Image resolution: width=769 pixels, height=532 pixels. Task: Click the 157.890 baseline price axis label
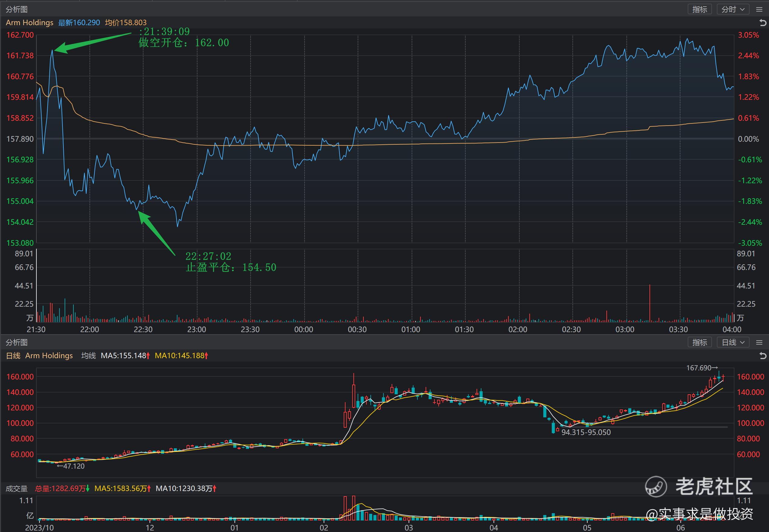tap(20, 139)
